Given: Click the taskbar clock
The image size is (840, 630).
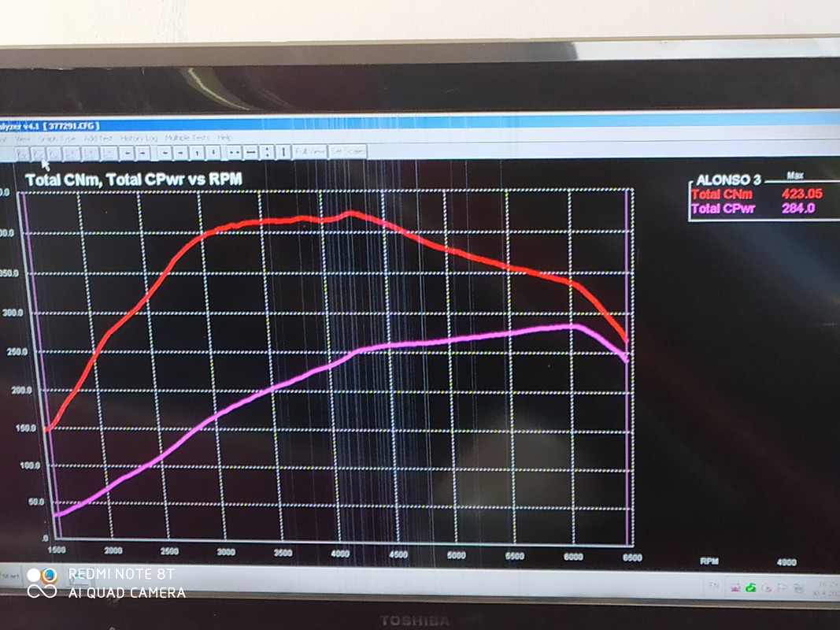Looking at the screenshot, I should [x=828, y=588].
